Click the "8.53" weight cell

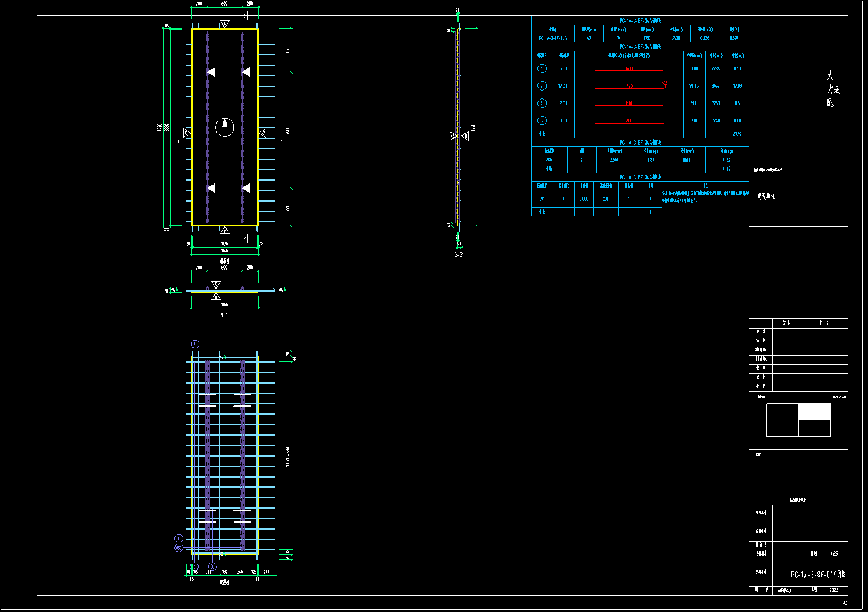click(x=737, y=68)
